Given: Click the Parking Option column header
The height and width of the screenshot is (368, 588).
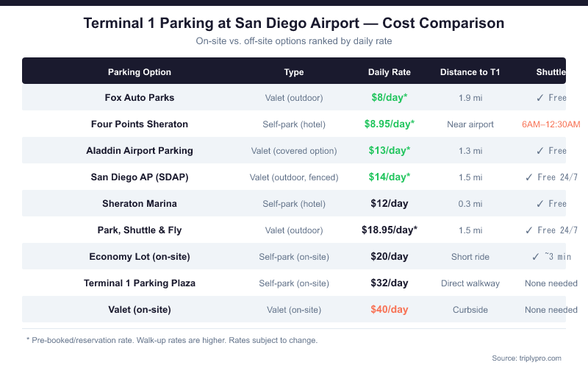Looking at the screenshot, I should point(140,72).
